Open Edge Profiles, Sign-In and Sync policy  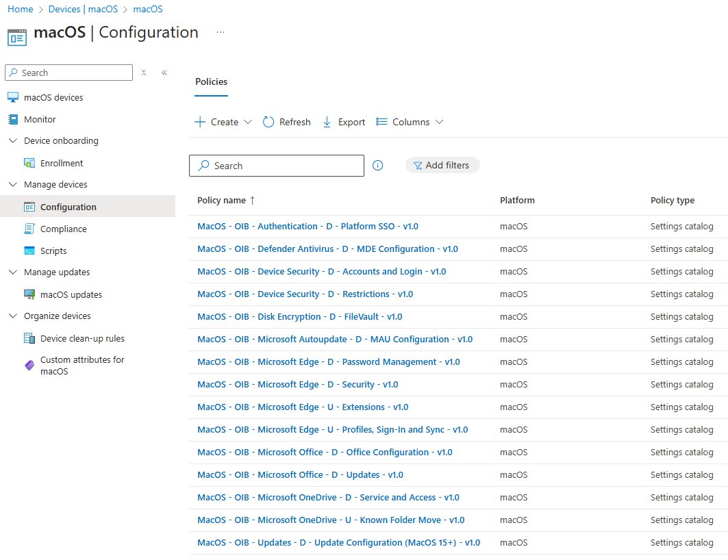click(333, 430)
